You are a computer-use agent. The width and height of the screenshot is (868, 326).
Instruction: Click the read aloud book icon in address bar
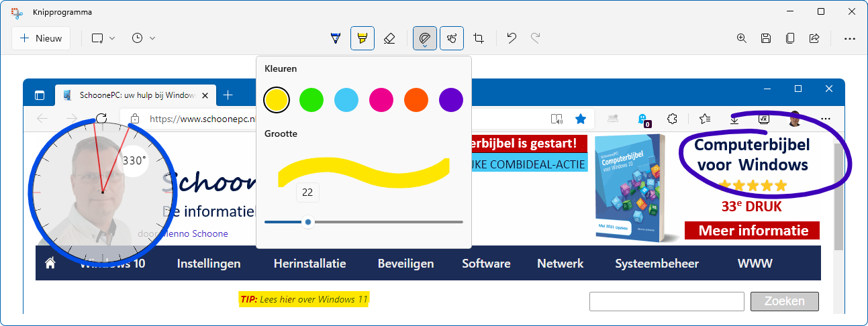point(556,119)
